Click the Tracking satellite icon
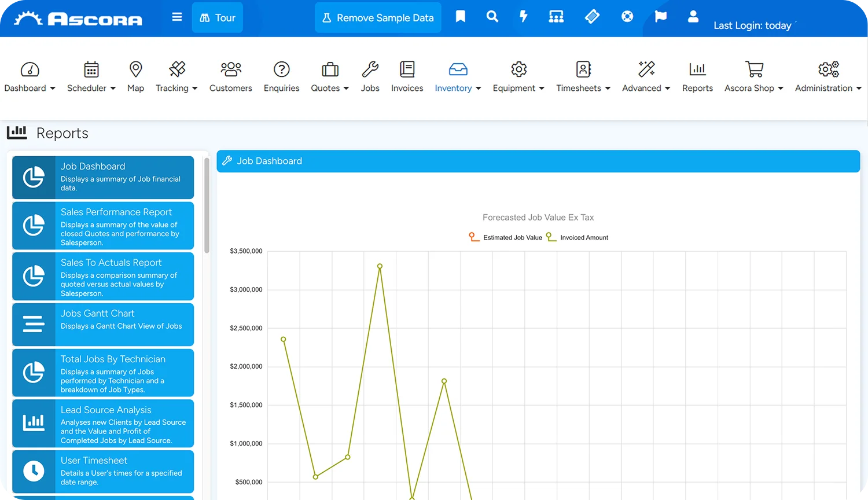Screen dimensions: 868x500 pyautogui.click(x=177, y=69)
